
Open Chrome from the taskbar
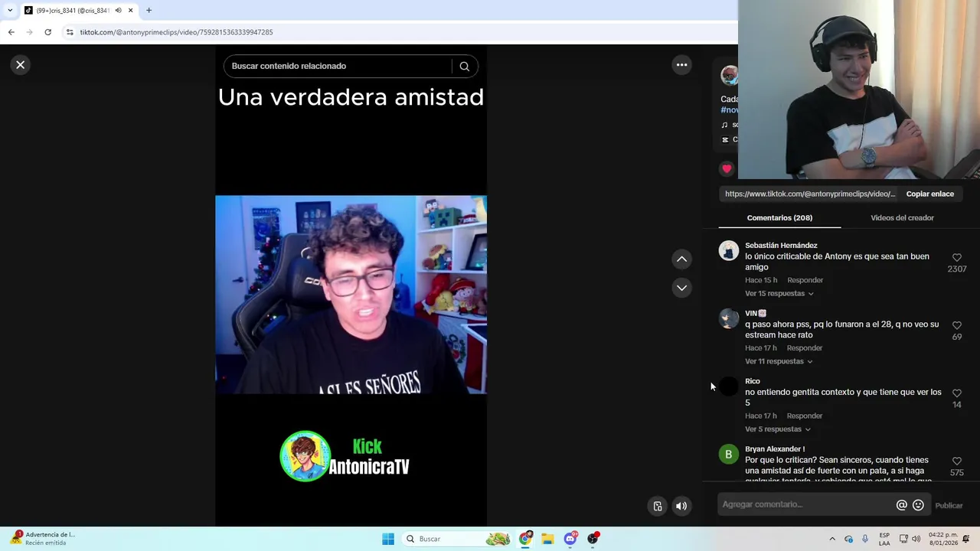[525, 539]
